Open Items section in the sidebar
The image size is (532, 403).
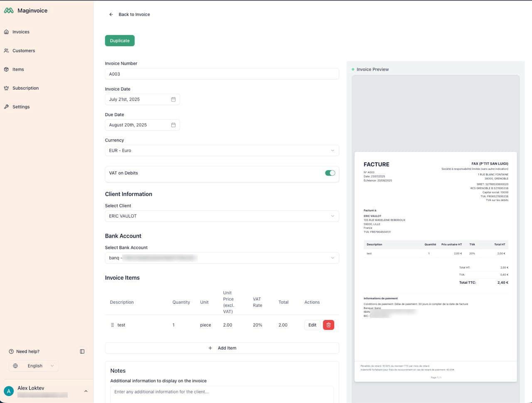[x=18, y=69]
